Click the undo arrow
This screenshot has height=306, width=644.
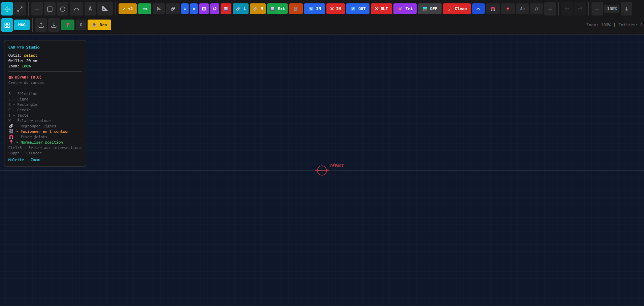(x=567, y=9)
